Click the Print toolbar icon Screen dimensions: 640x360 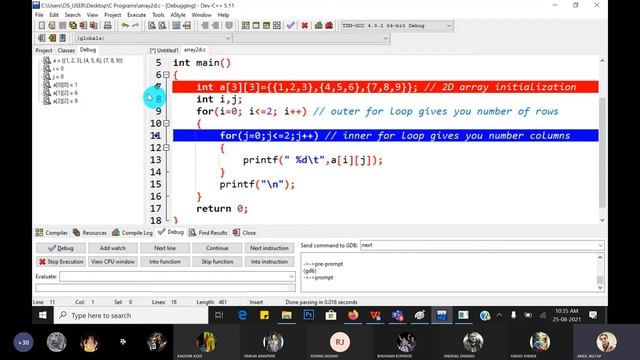click(107, 25)
